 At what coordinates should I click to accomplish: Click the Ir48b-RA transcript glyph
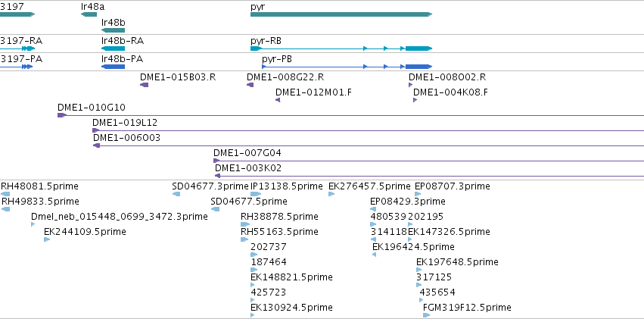tap(113, 48)
